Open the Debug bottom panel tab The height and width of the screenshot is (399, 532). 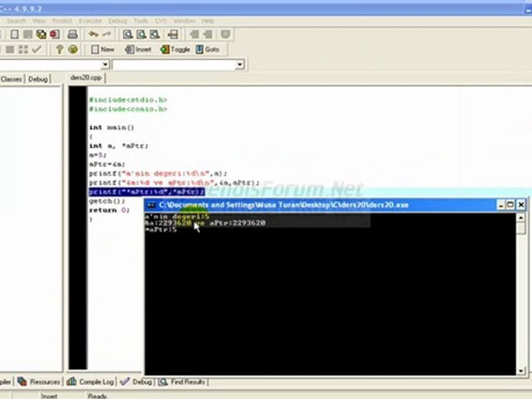(x=136, y=382)
